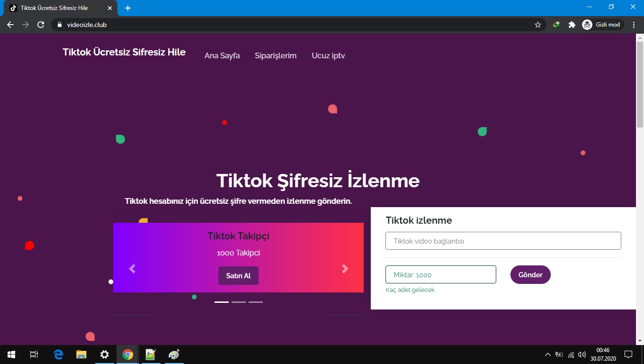Select the first carousel indicator bar
This screenshot has width=644, height=364.
tap(222, 302)
